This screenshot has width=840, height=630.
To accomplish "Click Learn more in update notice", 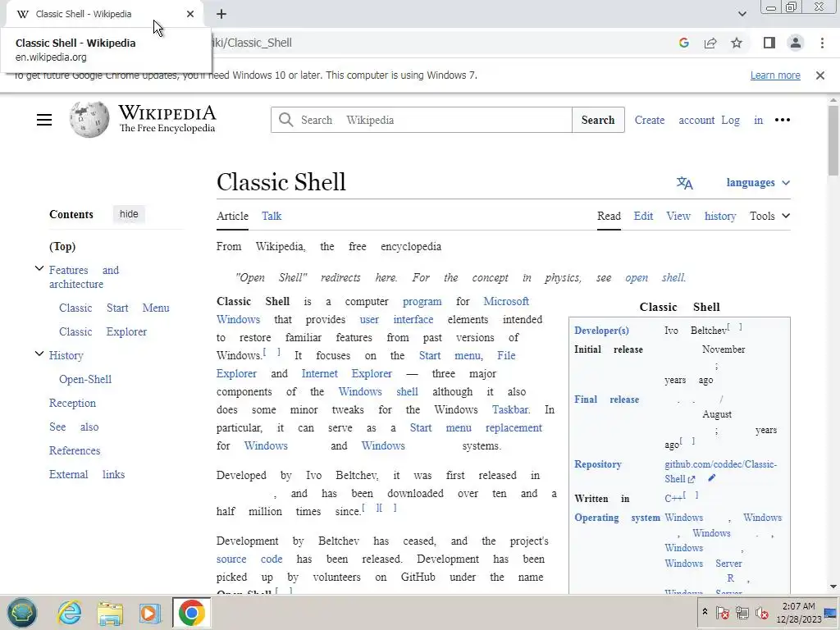I will (775, 75).
